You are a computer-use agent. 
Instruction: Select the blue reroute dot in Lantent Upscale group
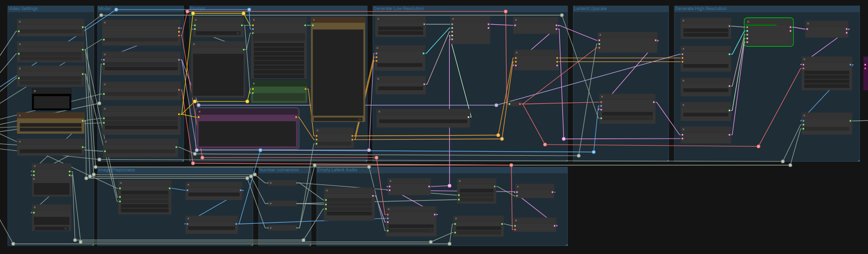tap(594, 152)
